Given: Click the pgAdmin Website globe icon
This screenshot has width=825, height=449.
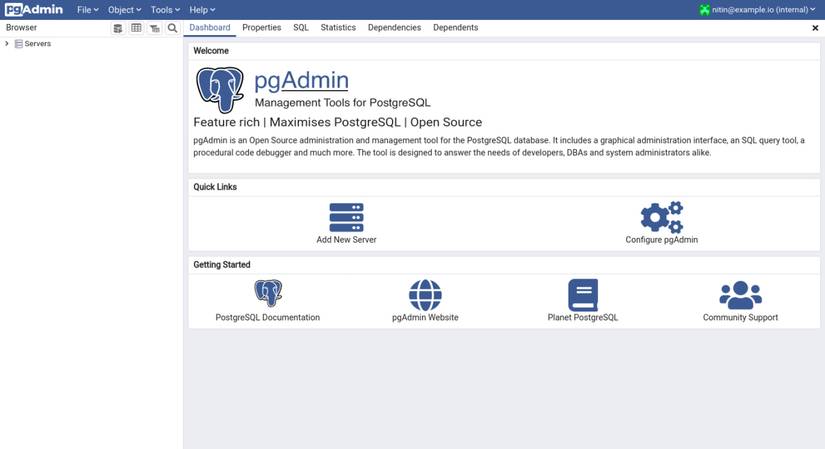Looking at the screenshot, I should click(x=425, y=295).
